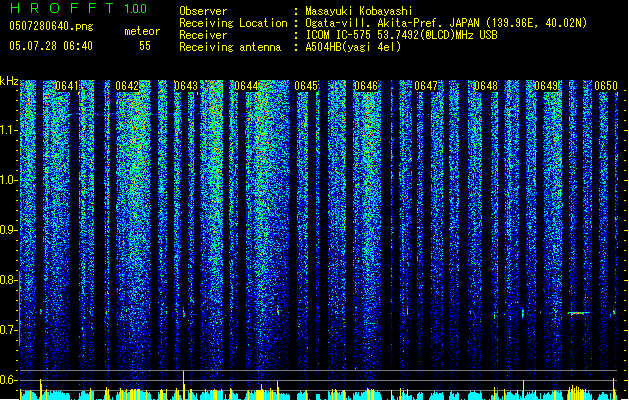
Task: Click the 0644 time marker
Action: [x=246, y=86]
